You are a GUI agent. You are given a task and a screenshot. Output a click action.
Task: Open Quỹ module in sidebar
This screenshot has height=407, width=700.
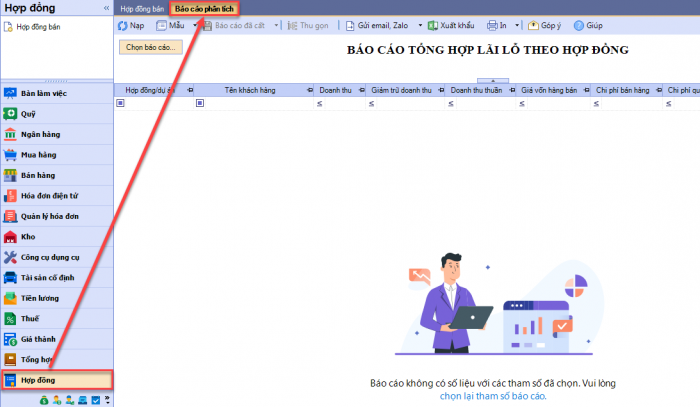28,113
